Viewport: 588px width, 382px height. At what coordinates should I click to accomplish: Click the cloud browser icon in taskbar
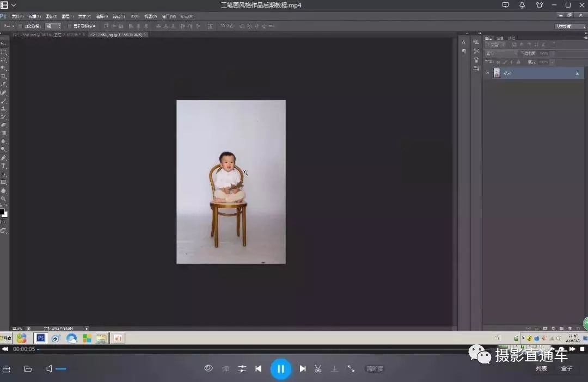(x=71, y=338)
